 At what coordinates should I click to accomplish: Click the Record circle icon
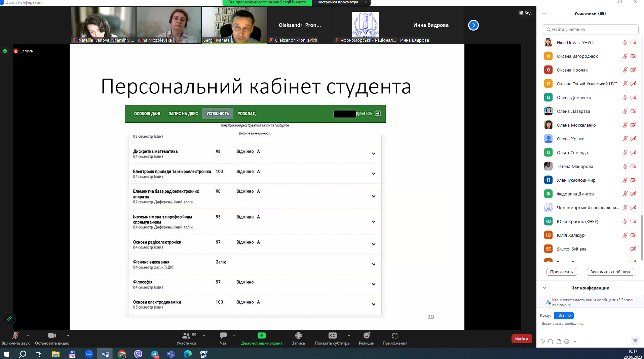tap(298, 335)
